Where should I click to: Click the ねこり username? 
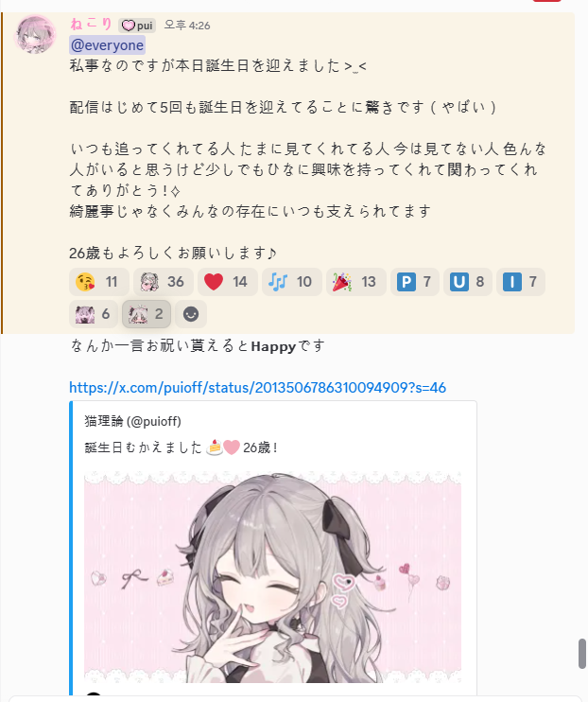92,25
